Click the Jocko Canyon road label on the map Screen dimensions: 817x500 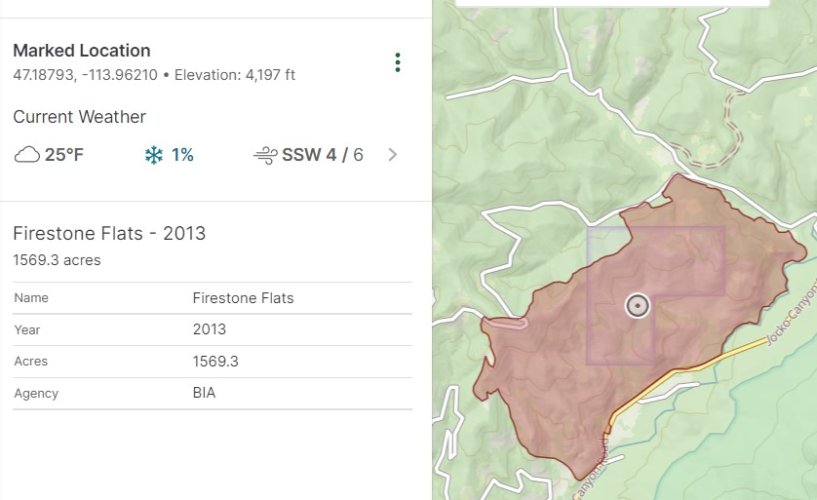[790, 322]
